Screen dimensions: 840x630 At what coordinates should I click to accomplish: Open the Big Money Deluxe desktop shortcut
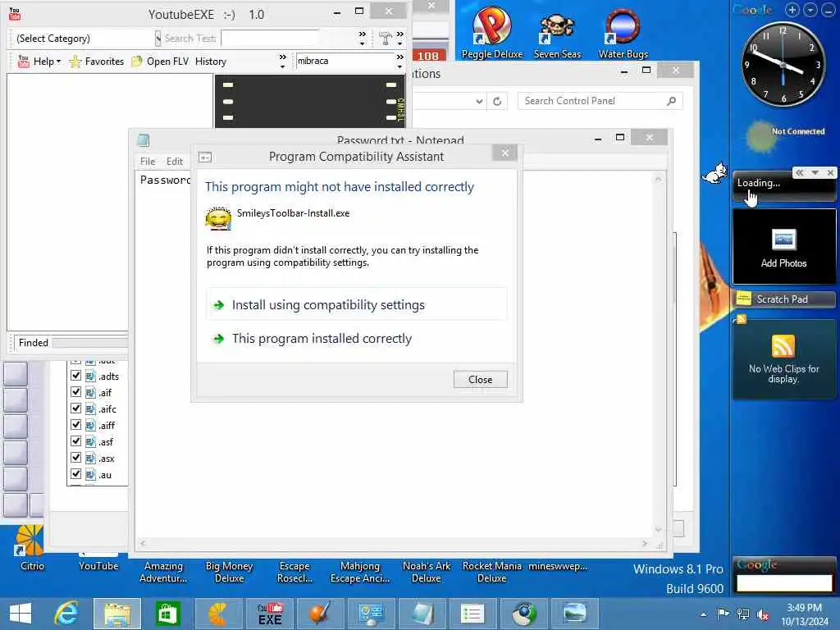230,572
